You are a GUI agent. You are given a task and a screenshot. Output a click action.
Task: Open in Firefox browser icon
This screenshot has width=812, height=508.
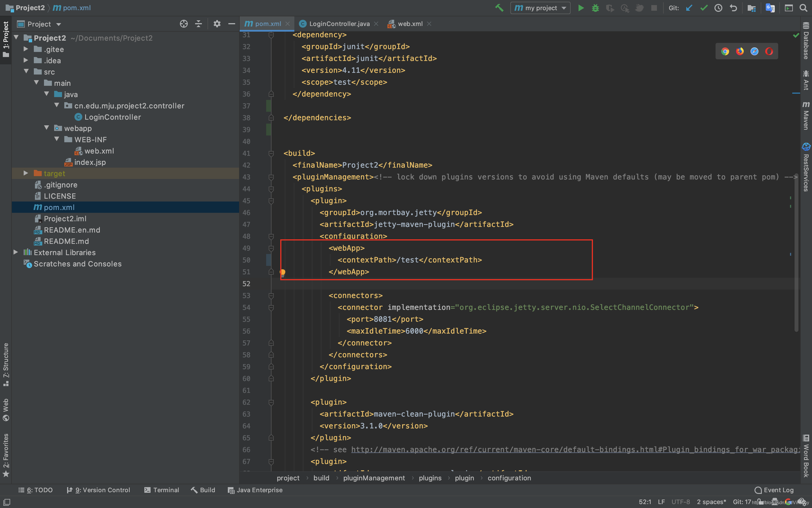(740, 51)
